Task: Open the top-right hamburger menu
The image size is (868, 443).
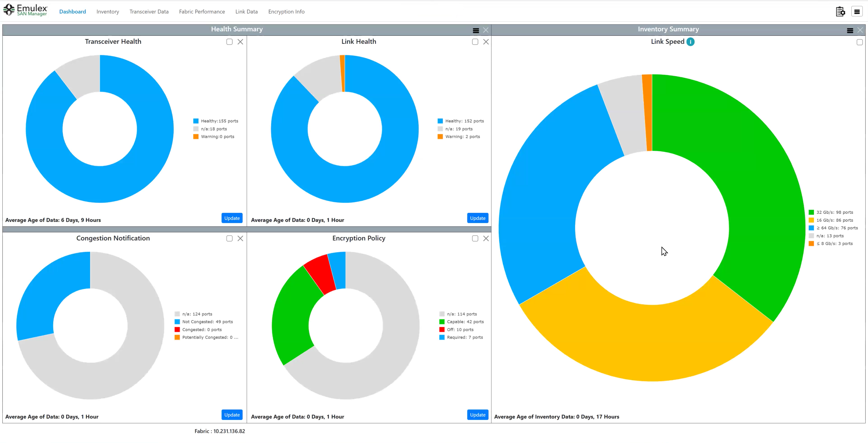Action: [x=857, y=12]
